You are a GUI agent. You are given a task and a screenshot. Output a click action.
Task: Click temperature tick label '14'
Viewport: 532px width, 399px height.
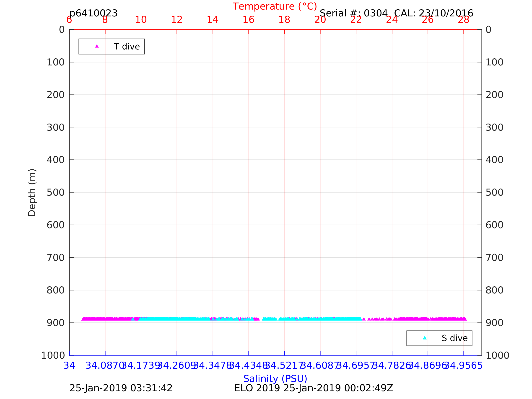(x=213, y=20)
